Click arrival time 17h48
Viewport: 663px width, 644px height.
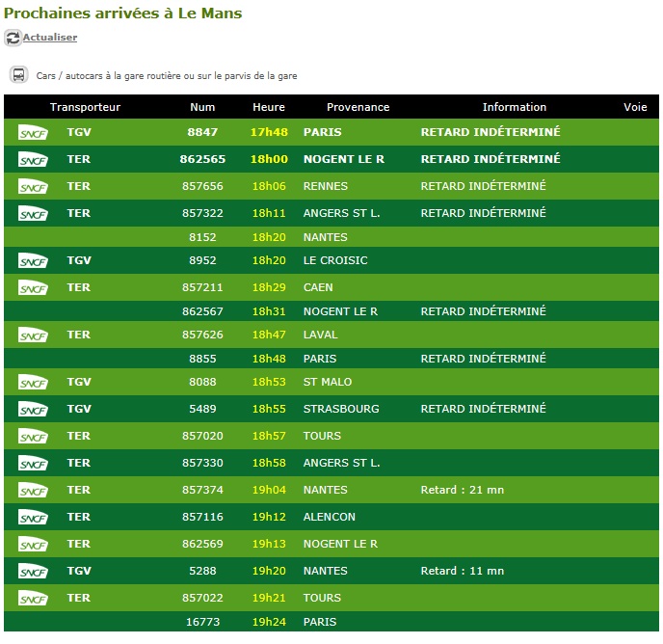269,132
